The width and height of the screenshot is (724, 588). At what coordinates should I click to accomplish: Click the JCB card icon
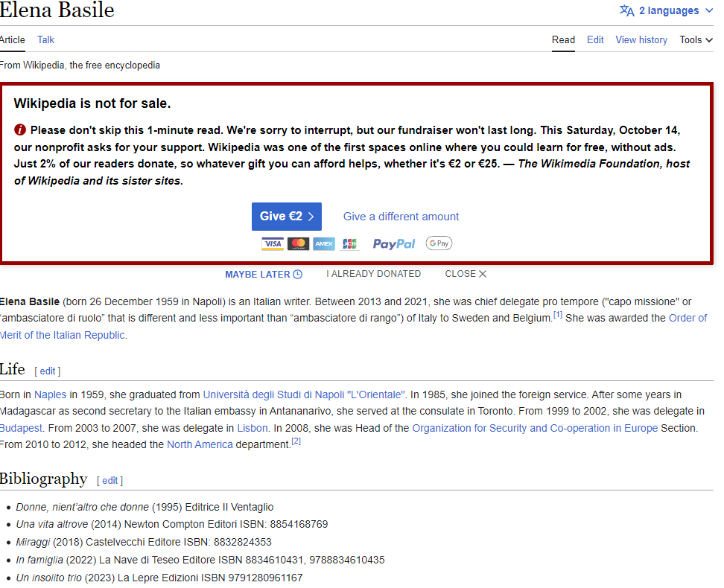[349, 243]
